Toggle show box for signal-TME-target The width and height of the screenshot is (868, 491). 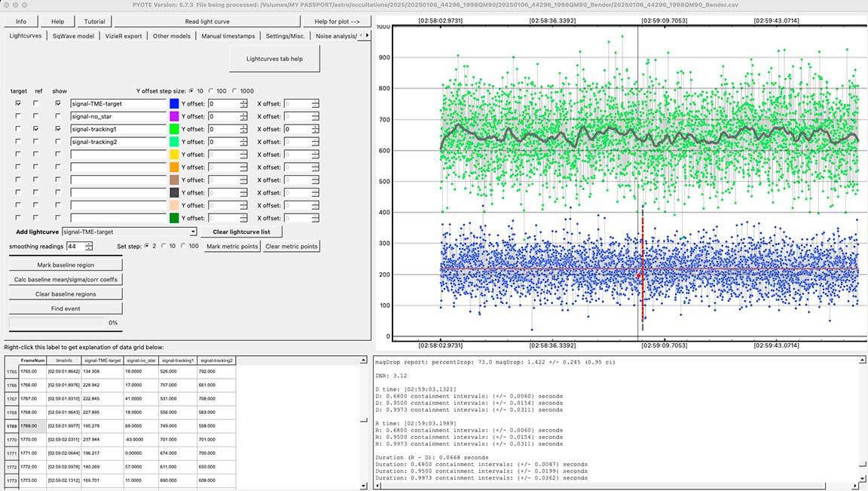(58, 103)
